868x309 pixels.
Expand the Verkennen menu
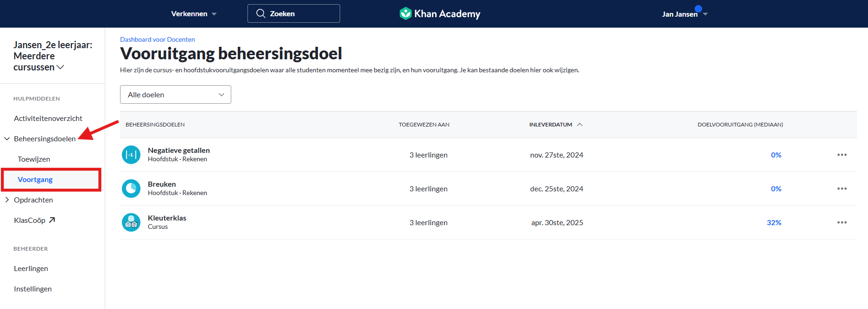coord(194,14)
